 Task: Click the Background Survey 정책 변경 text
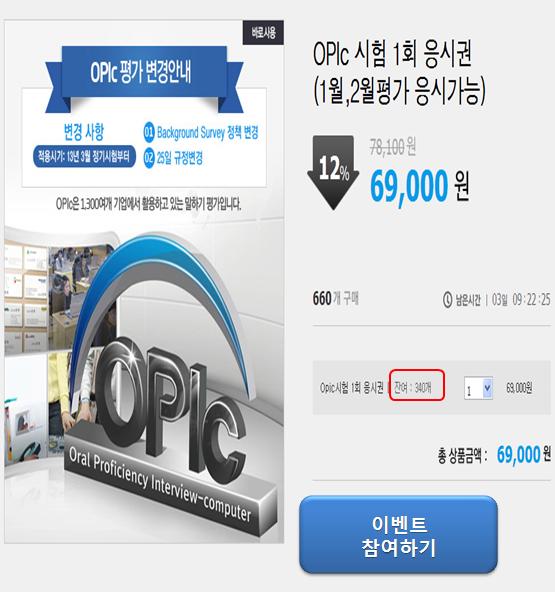pos(208,133)
